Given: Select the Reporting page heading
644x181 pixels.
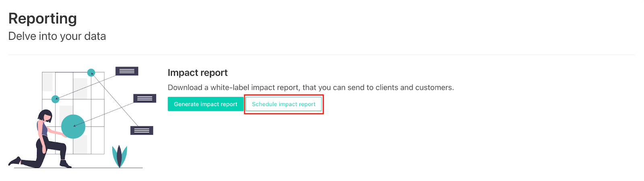Looking at the screenshot, I should [x=43, y=19].
